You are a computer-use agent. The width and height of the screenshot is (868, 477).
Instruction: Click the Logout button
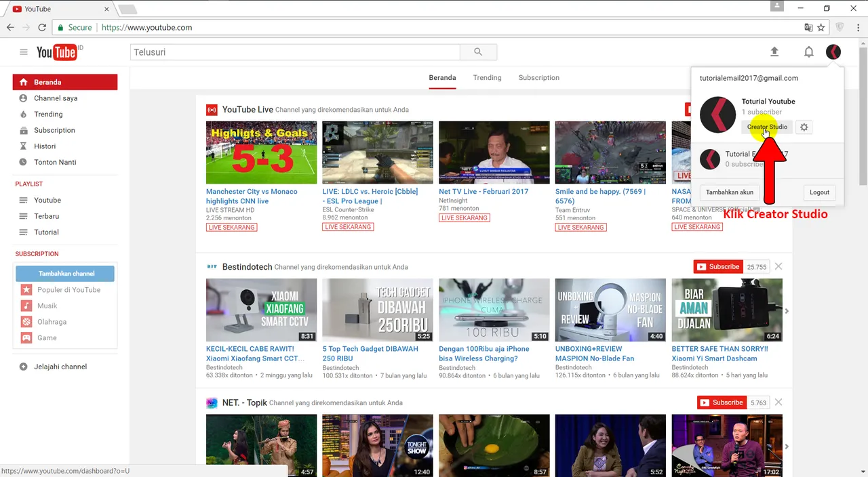click(819, 192)
